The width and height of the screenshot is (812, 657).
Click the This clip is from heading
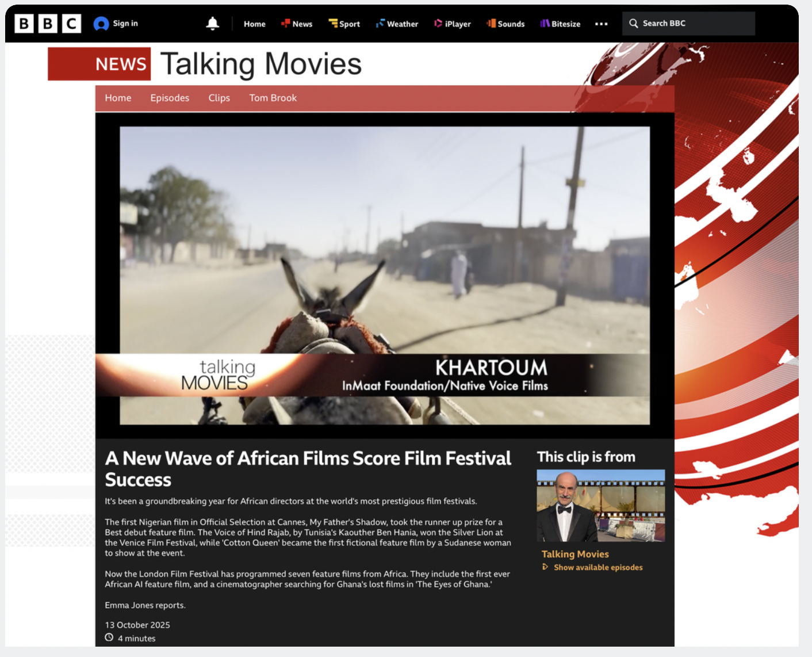[x=586, y=457]
